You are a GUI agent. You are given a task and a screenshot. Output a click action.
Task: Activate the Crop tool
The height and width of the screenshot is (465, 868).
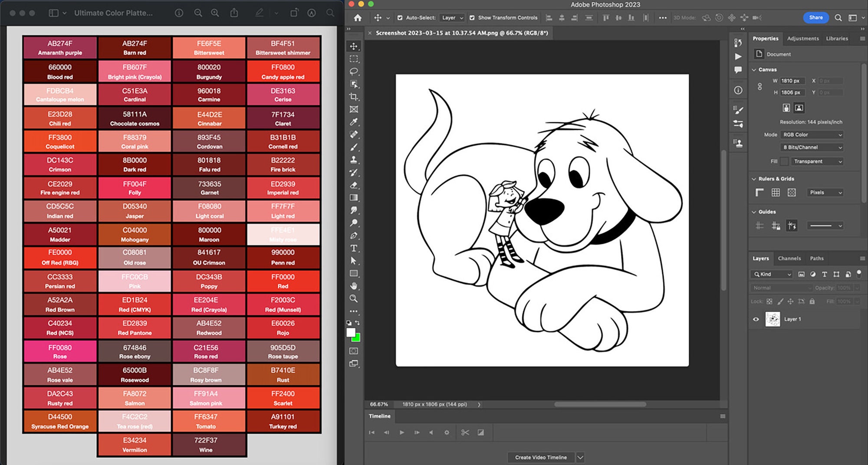point(354,98)
